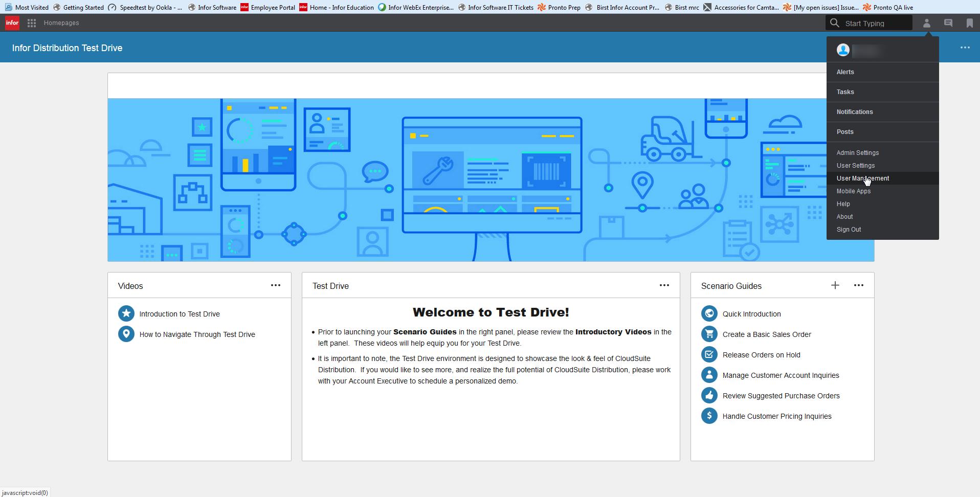Open User Management from the user menu
This screenshot has height=497, width=980.
coord(883,178)
